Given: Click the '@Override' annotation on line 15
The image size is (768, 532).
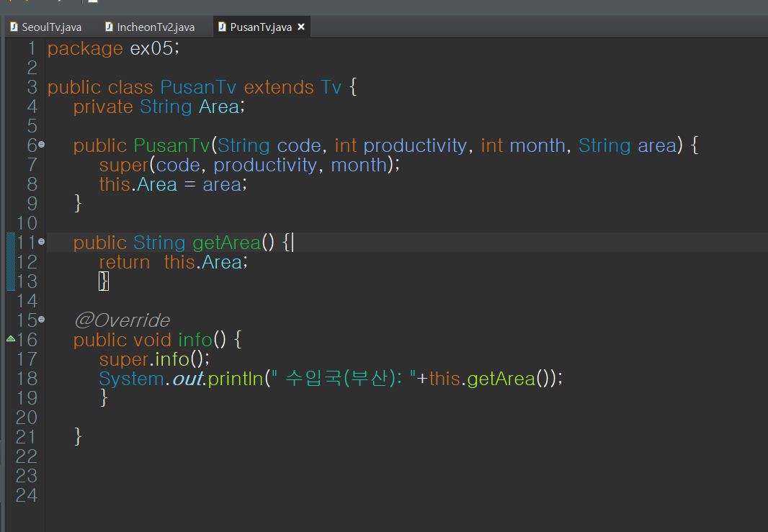Looking at the screenshot, I should pyautogui.click(x=122, y=320).
